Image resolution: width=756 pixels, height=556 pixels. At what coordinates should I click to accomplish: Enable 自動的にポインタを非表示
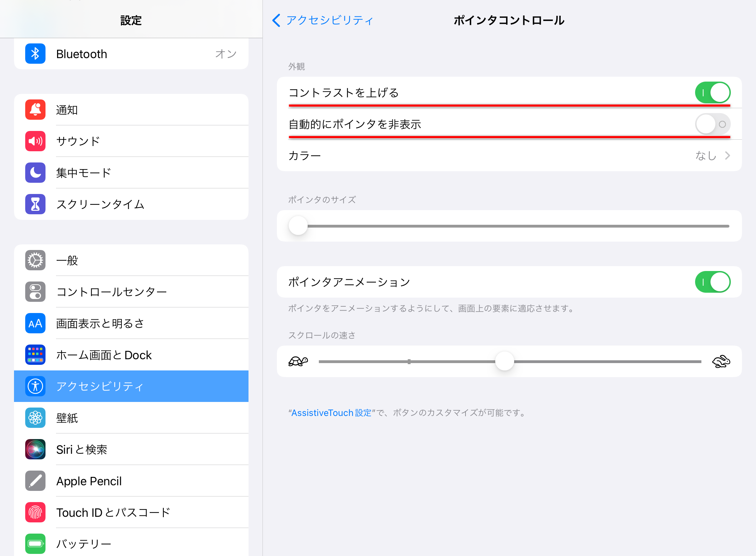click(x=712, y=124)
